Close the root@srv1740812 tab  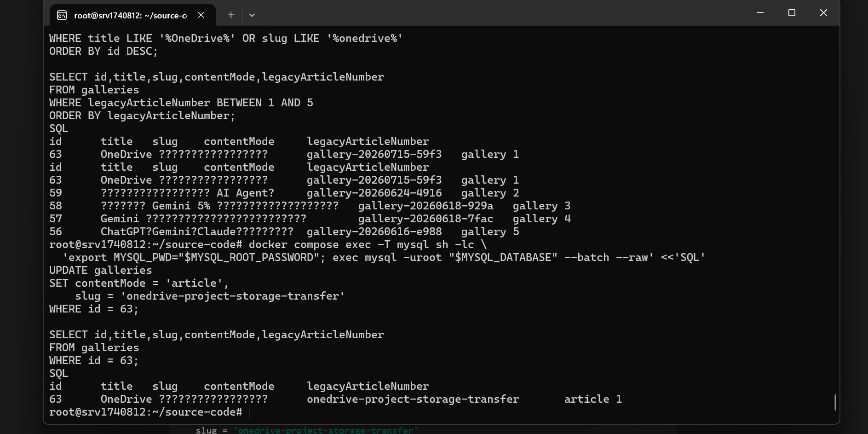[201, 15]
